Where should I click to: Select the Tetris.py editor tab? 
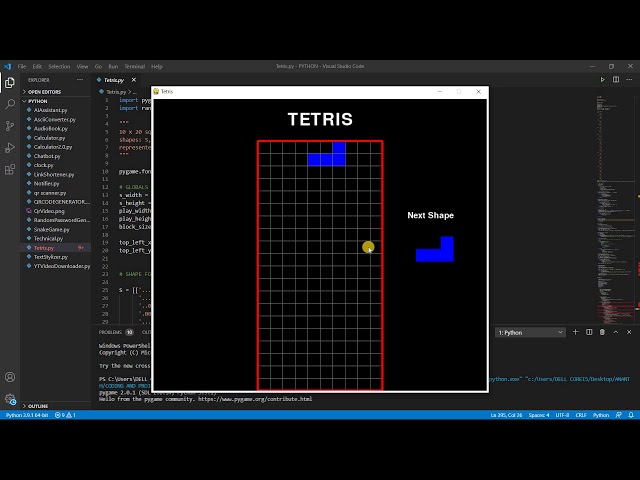[x=114, y=80]
